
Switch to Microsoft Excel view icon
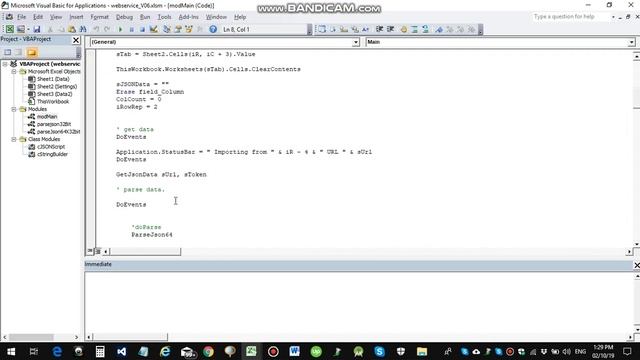point(10,29)
